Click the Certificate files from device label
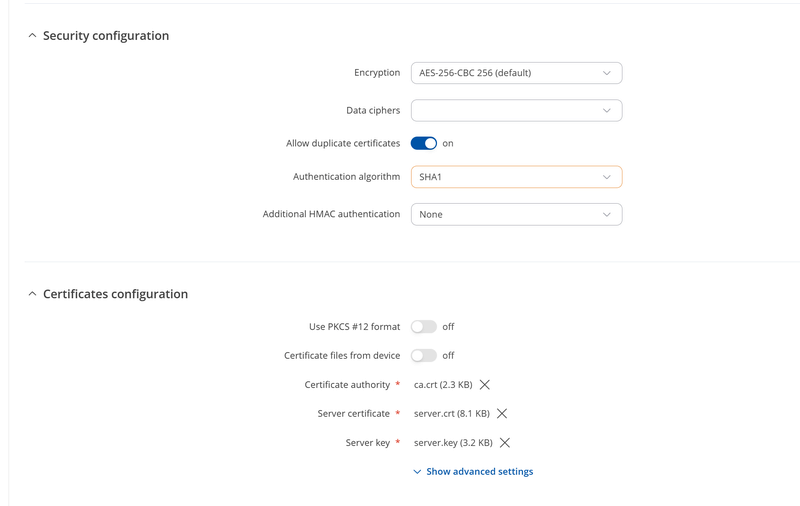Viewport: 800px width, 506px height. coord(342,356)
